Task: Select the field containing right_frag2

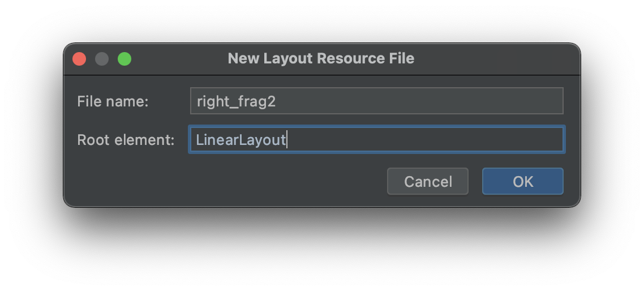Action: point(376,101)
